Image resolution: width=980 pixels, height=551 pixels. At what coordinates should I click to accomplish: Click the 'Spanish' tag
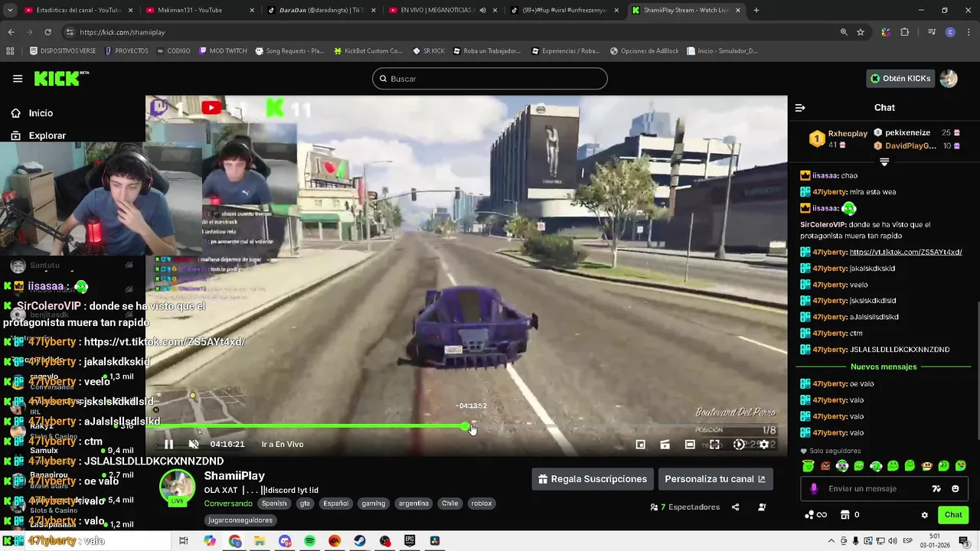coord(274,504)
